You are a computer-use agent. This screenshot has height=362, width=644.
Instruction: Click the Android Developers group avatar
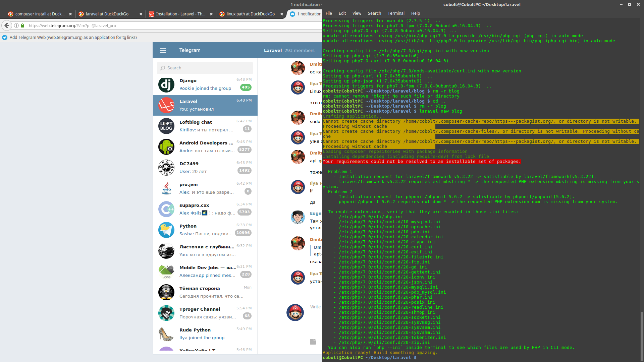[x=166, y=147]
